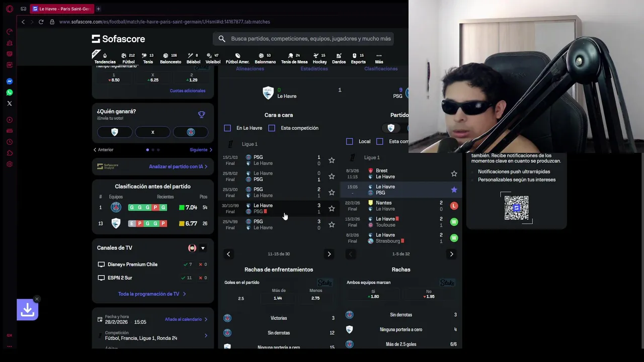644x362 pixels.
Task: Open the Opera menu logo
Action: point(9,9)
